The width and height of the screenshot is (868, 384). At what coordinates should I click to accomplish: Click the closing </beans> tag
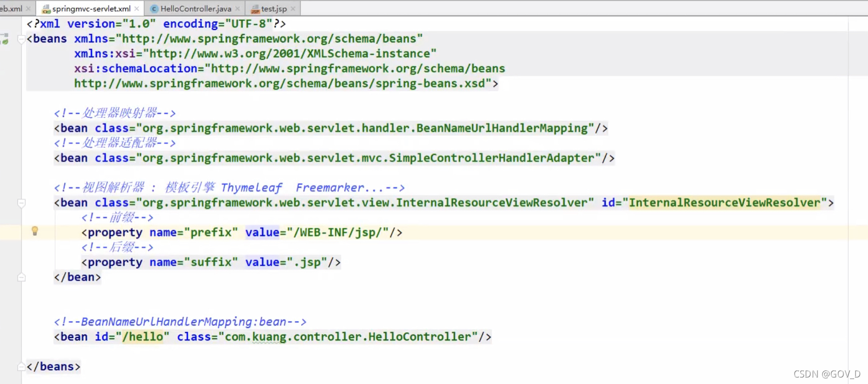point(54,366)
